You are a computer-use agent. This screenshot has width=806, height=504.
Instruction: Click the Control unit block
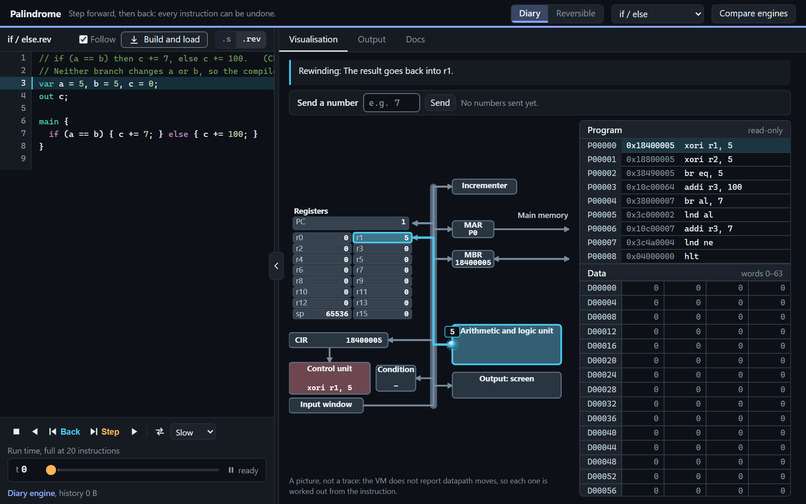pyautogui.click(x=329, y=378)
